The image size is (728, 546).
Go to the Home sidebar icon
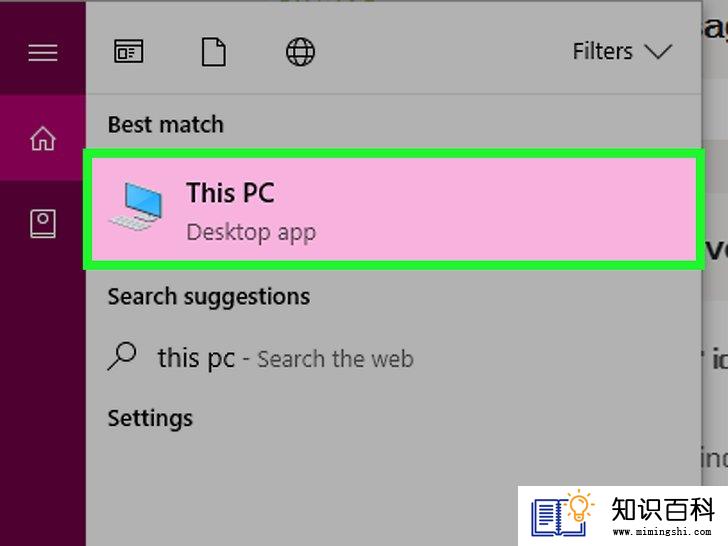click(x=43, y=138)
